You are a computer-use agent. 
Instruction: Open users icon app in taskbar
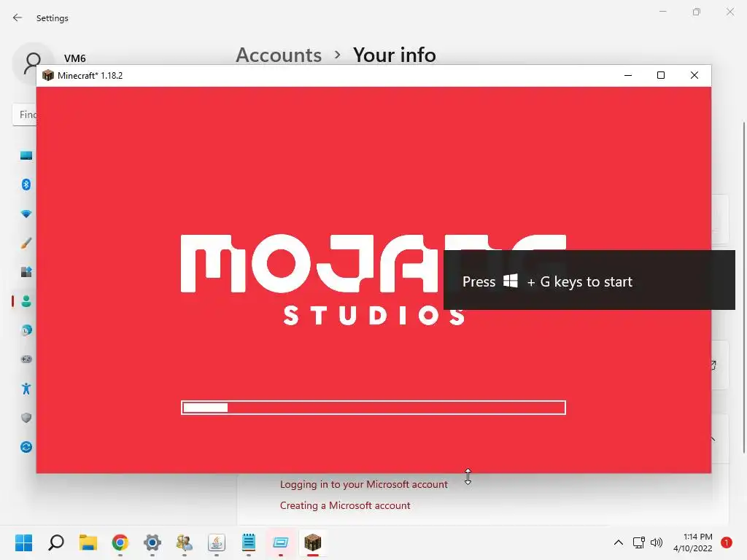[x=185, y=542]
